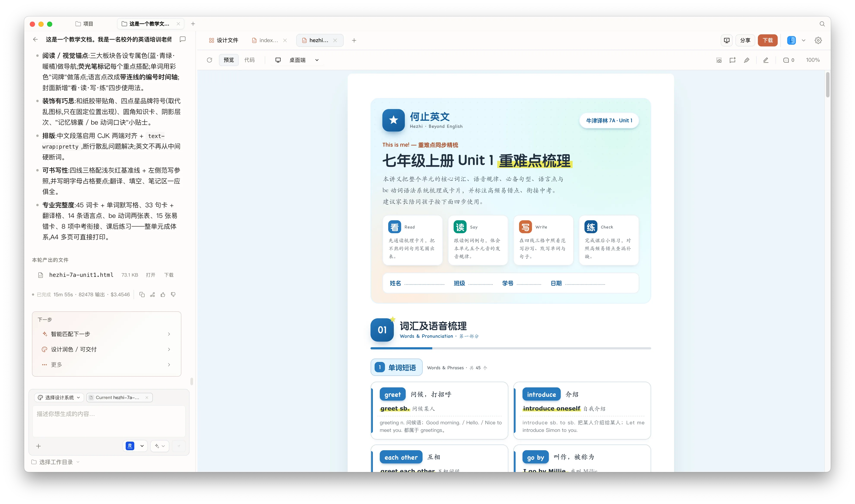Click the each other vocabulary tag
Viewport: 855px width, 504px height.
click(401, 458)
